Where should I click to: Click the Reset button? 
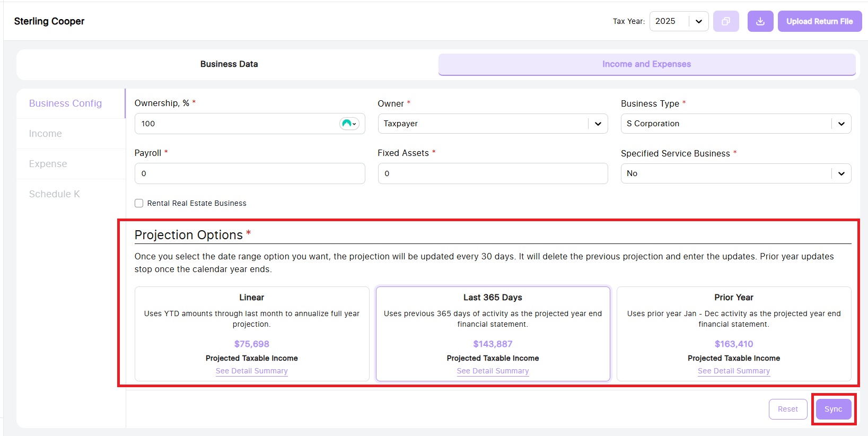787,409
